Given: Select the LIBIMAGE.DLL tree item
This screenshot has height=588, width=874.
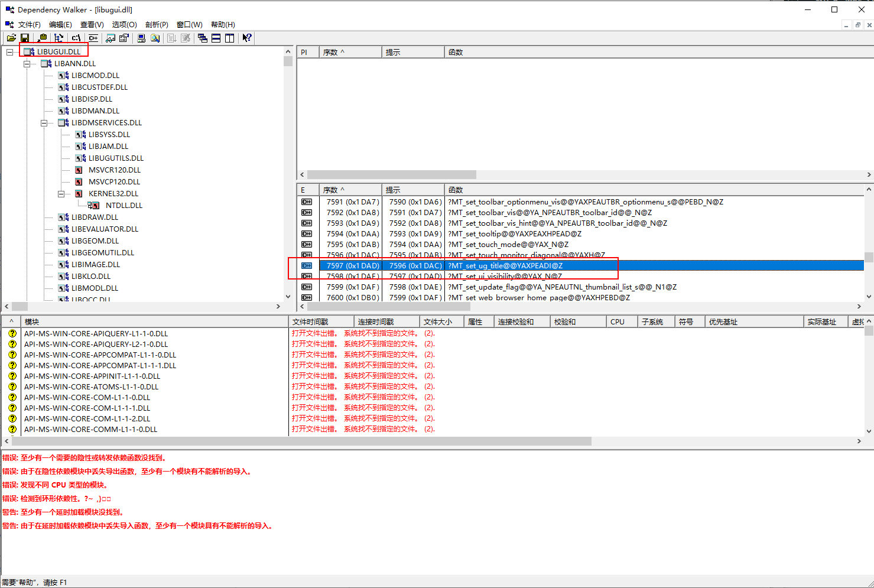Looking at the screenshot, I should pos(96,264).
